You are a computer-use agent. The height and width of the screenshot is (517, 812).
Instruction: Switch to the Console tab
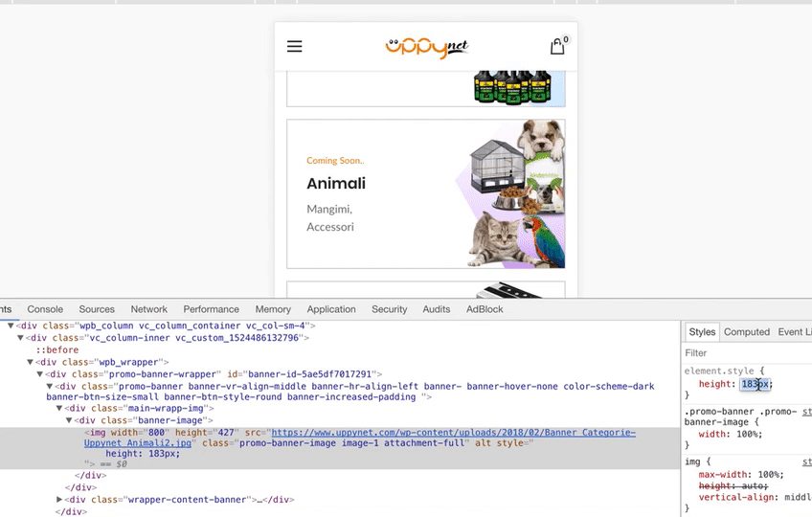(x=45, y=309)
